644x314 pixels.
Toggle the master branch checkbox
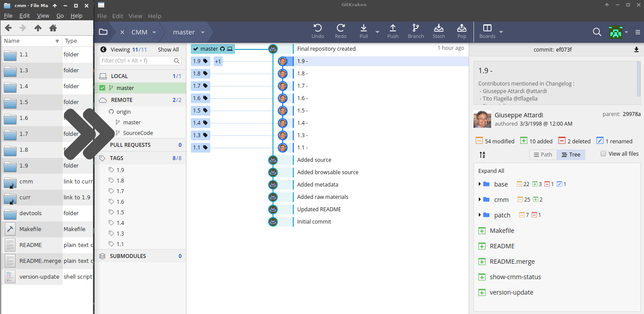[x=102, y=88]
